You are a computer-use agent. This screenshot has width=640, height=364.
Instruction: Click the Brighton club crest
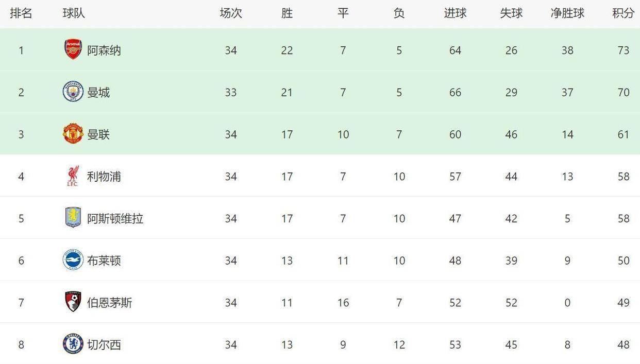(73, 260)
